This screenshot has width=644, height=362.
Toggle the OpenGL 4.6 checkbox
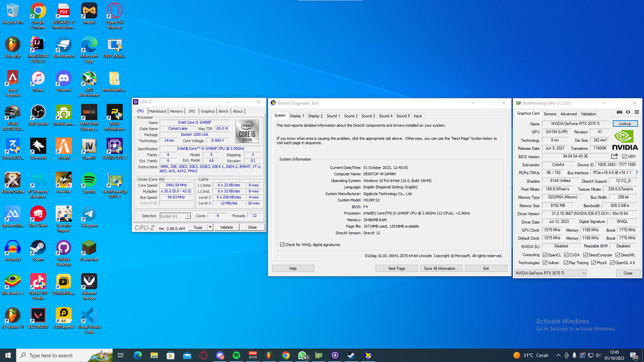coord(612,262)
